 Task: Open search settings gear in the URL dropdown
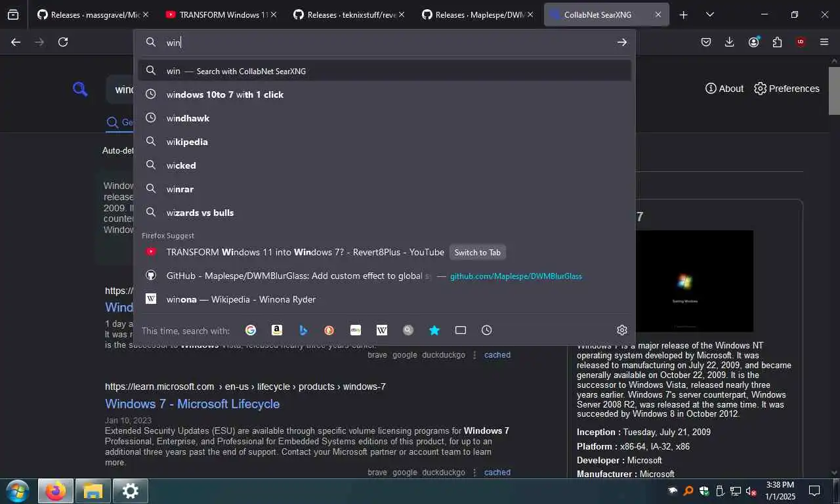tap(622, 330)
